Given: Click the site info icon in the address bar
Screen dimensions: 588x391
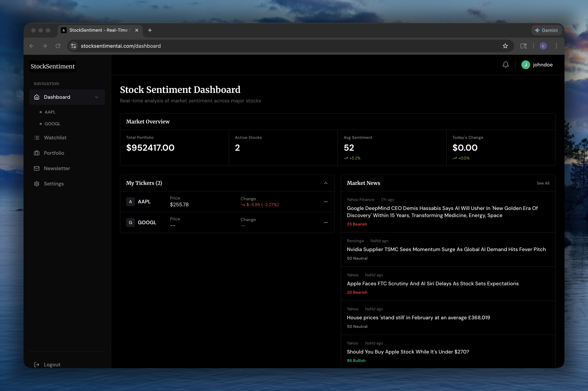Looking at the screenshot, I should click(x=74, y=46).
